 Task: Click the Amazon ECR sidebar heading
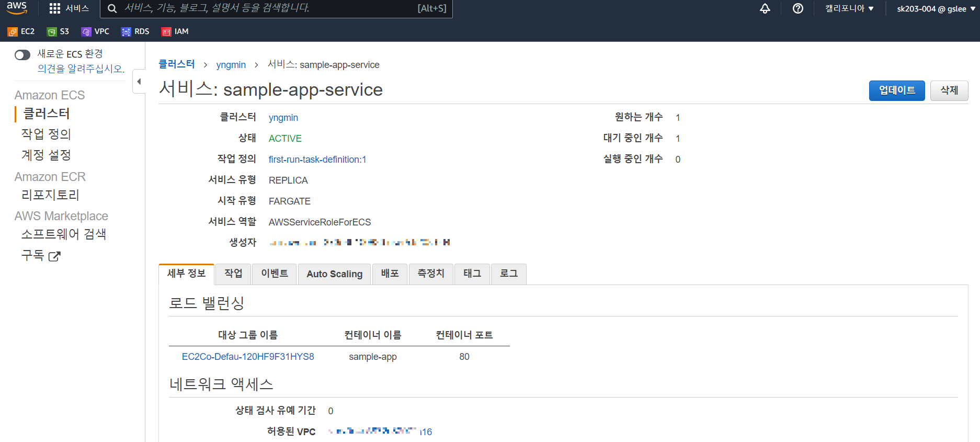(x=50, y=177)
